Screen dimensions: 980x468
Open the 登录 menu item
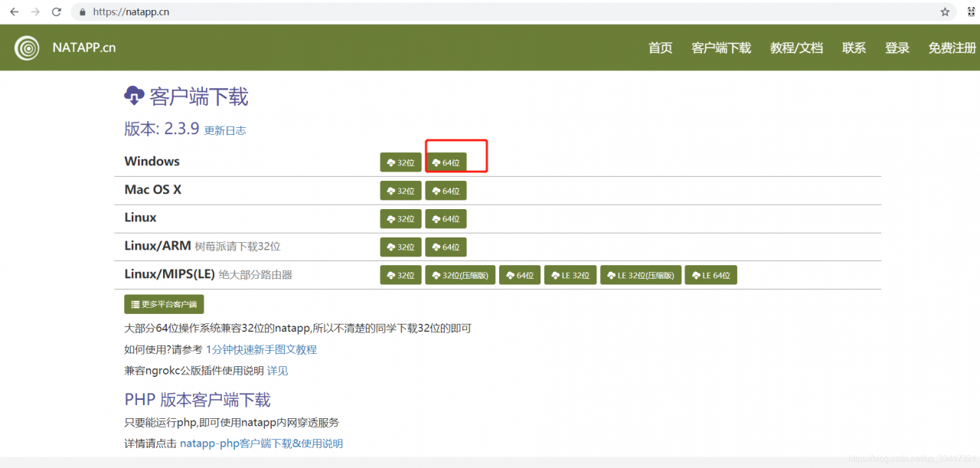(897, 47)
